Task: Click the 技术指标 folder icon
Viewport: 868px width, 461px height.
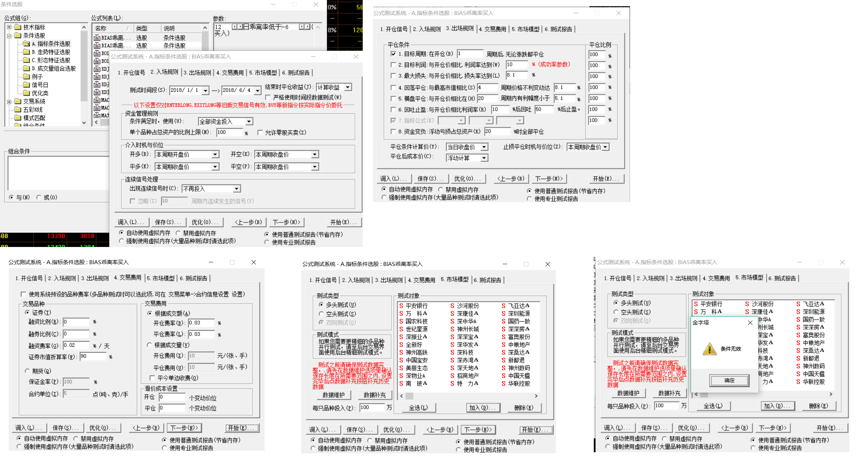Action: click(x=18, y=27)
